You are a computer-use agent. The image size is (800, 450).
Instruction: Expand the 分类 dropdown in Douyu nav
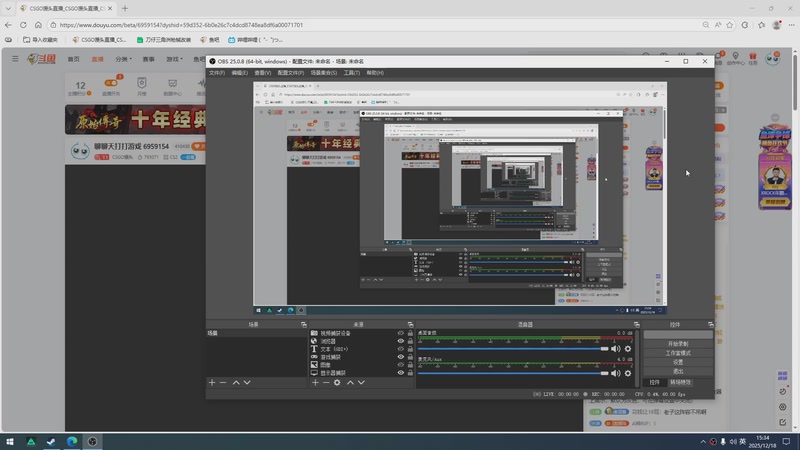tap(123, 59)
